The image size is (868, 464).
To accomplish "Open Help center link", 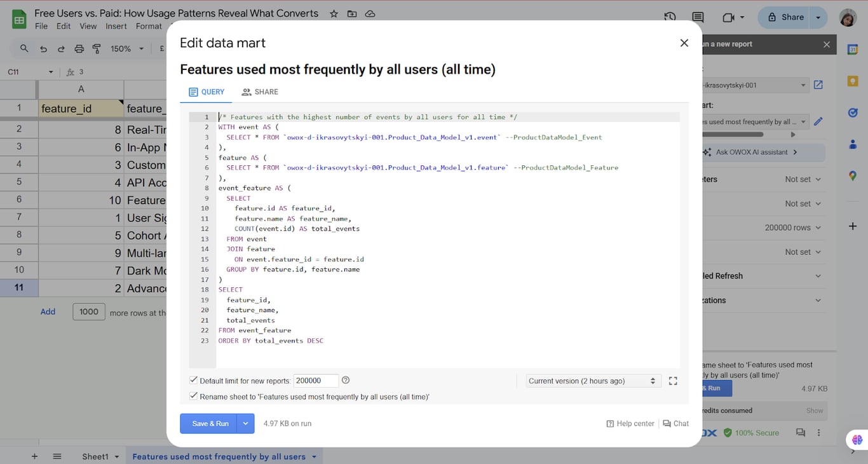I will (630, 423).
